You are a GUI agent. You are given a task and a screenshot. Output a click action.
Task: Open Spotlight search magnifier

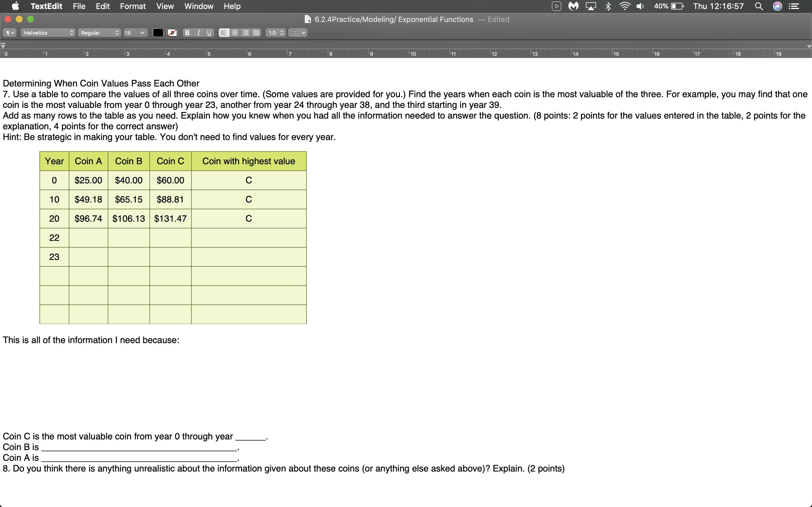coord(759,6)
